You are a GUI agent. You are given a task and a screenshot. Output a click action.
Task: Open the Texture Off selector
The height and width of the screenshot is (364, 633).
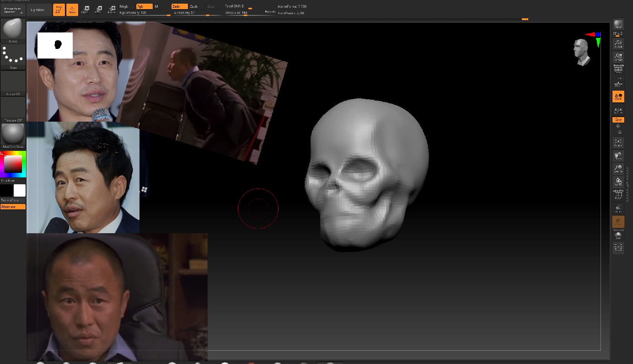pyautogui.click(x=13, y=110)
